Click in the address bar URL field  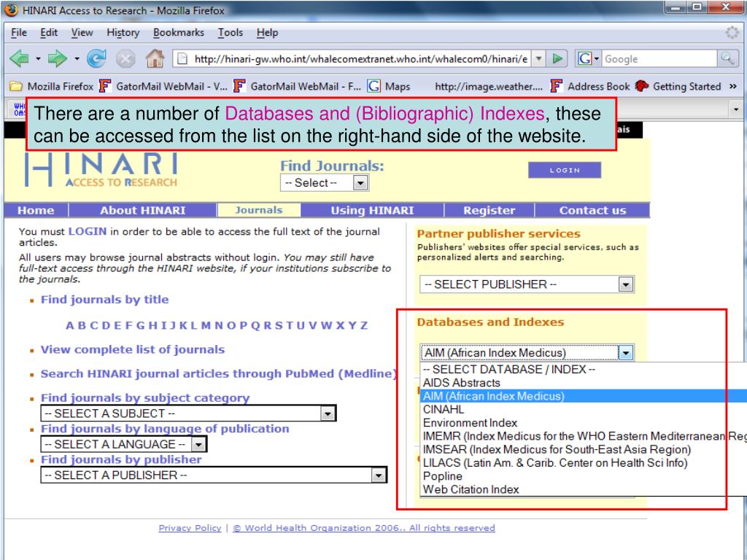click(360, 59)
